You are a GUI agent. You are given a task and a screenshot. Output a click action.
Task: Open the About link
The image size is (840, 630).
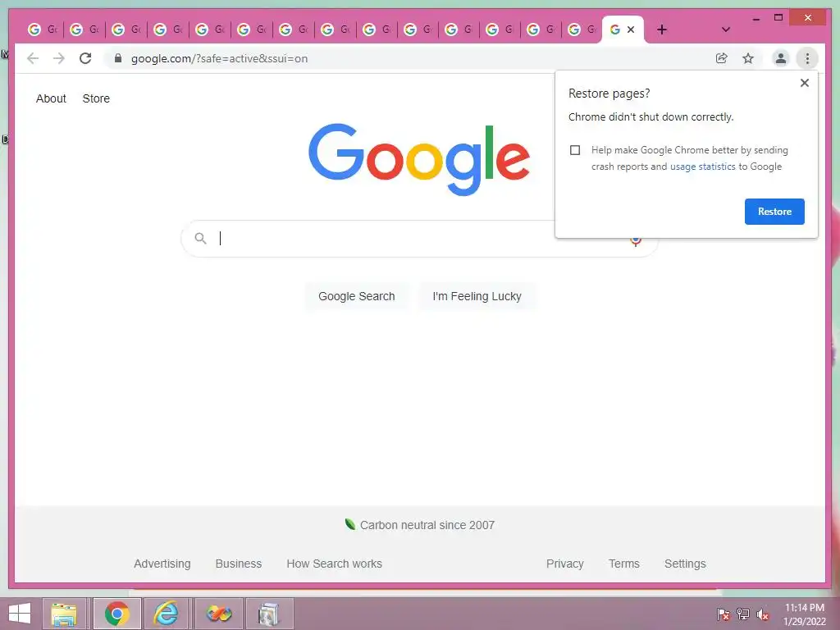(51, 98)
